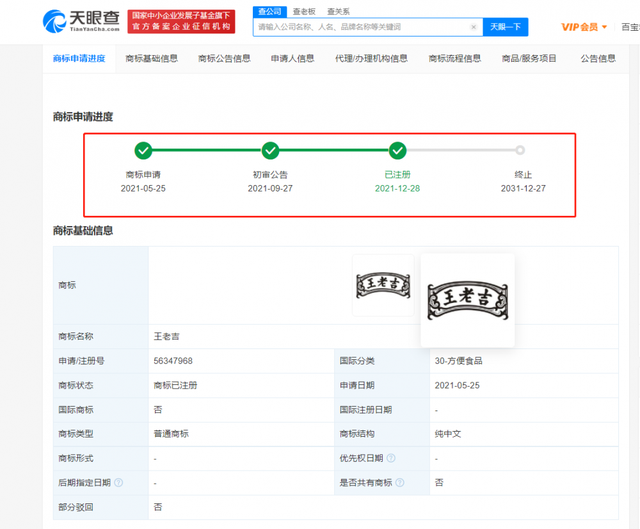This screenshot has width=640, height=529.
Task: Switch to the 查老板 search tab
Action: pos(304,11)
